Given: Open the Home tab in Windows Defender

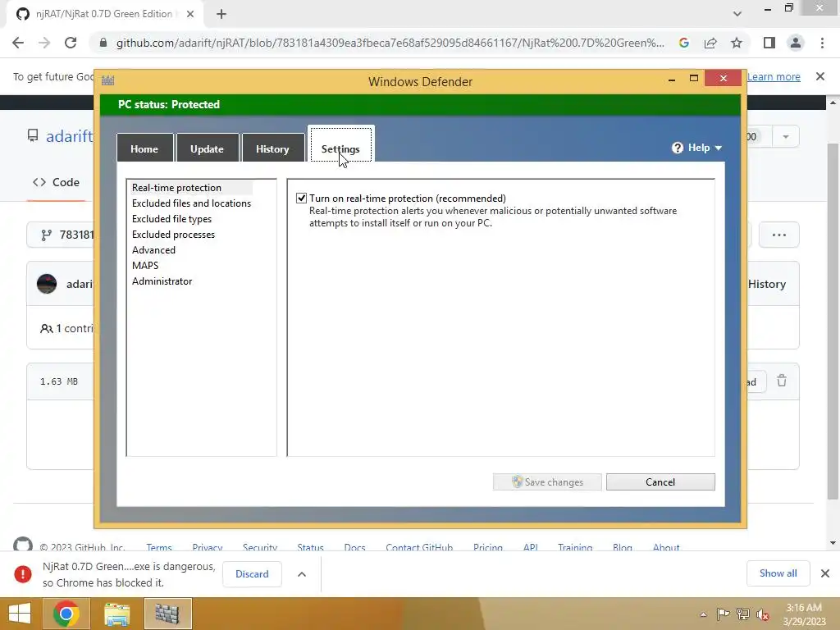Looking at the screenshot, I should [144, 148].
